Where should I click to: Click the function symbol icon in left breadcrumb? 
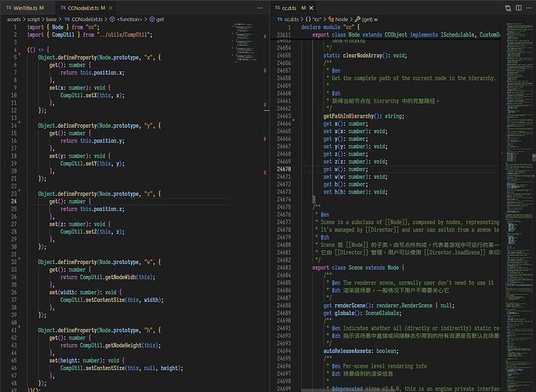point(111,18)
